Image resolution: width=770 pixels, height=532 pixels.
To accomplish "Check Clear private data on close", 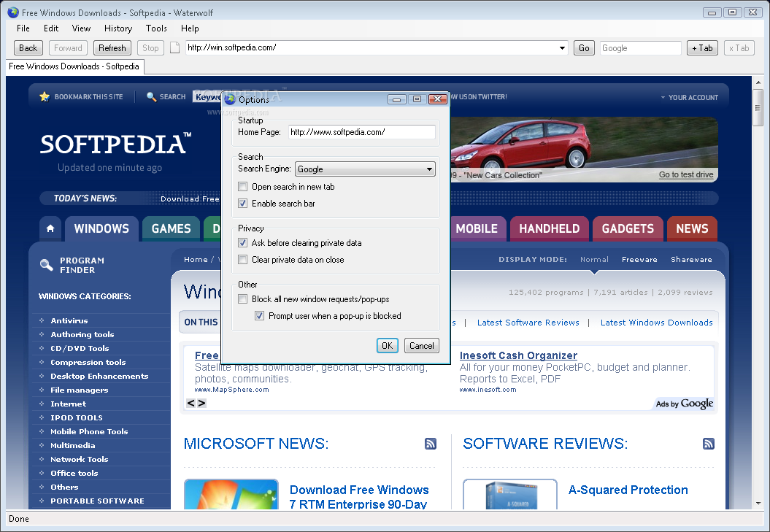I will click(x=242, y=259).
